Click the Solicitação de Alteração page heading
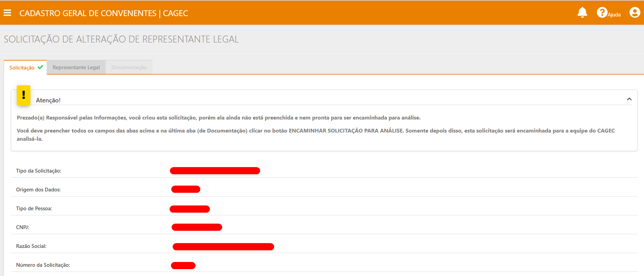The height and width of the screenshot is (276, 644). [x=121, y=39]
